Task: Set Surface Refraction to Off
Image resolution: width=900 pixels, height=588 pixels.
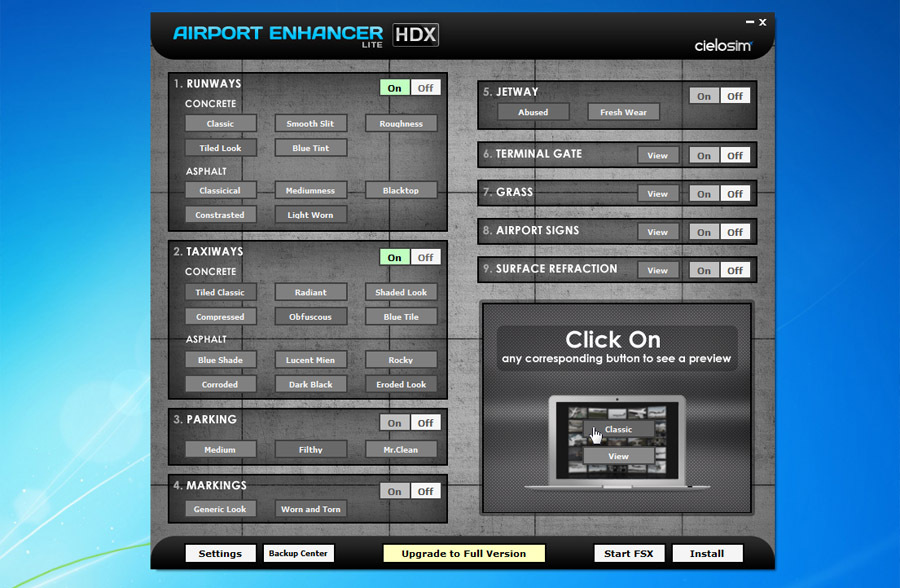Action: tap(735, 270)
